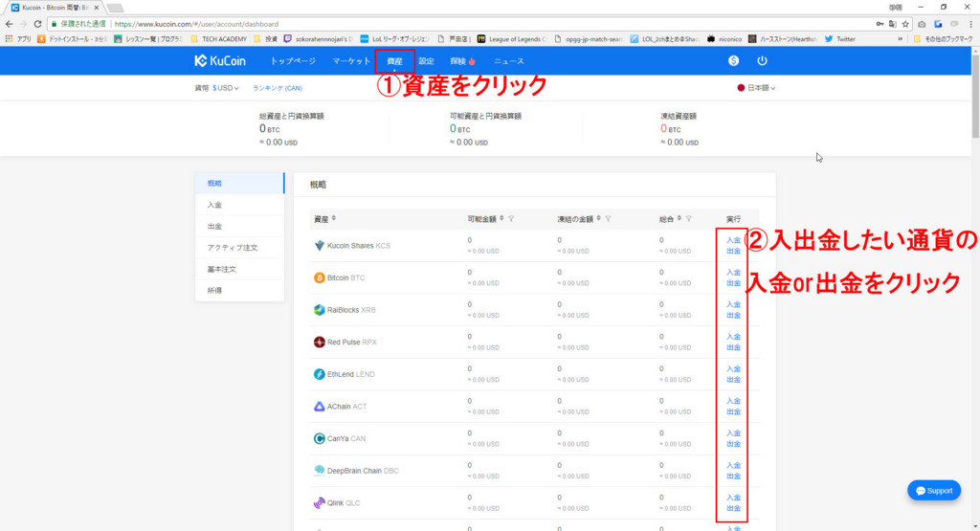Click 出金 for Red Pulse RPX

(x=733, y=347)
